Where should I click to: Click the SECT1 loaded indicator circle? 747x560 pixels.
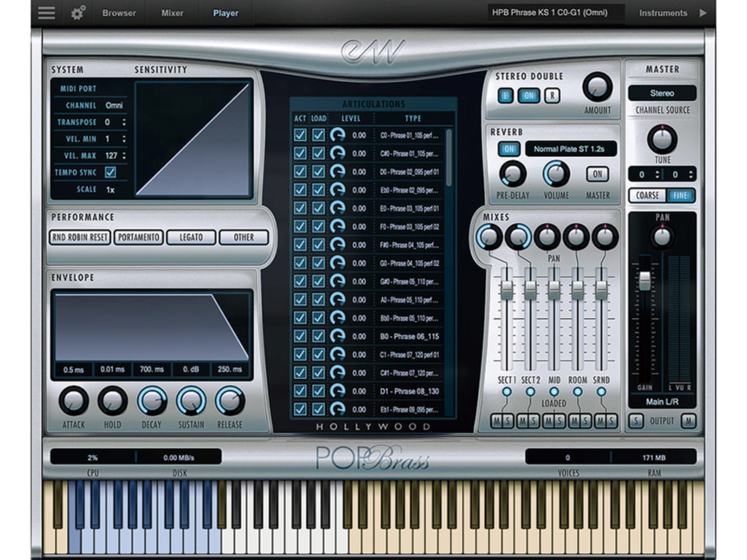click(506, 392)
